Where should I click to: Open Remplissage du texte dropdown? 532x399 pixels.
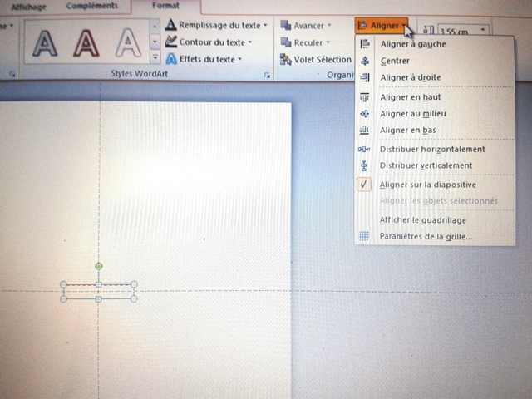pyautogui.click(x=216, y=26)
